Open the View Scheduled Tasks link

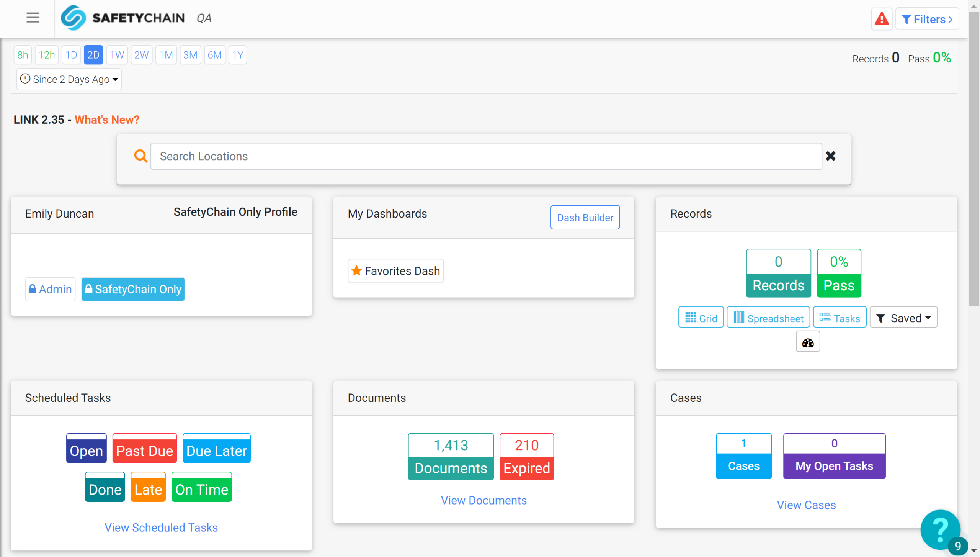pos(161,528)
